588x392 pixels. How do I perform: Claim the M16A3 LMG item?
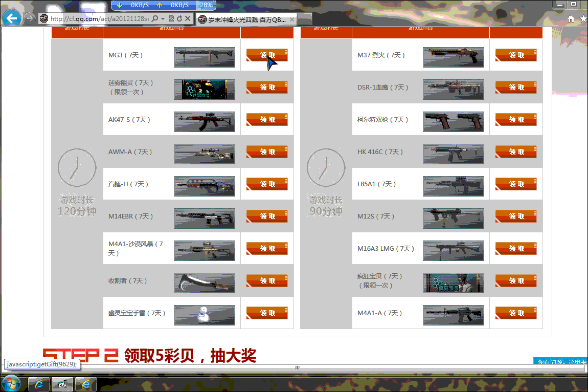coord(516,249)
